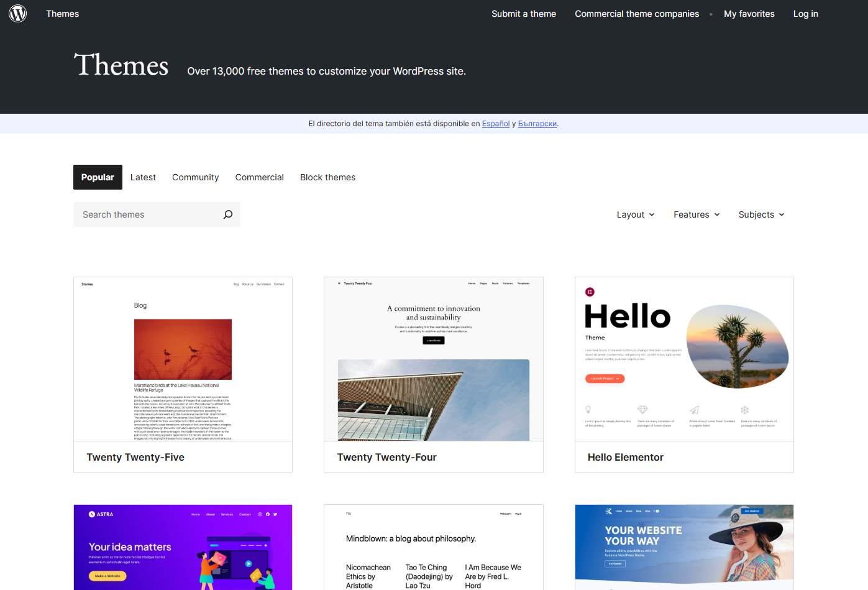The image size is (868, 590).
Task: Focus the Search themes field
Action: (157, 214)
